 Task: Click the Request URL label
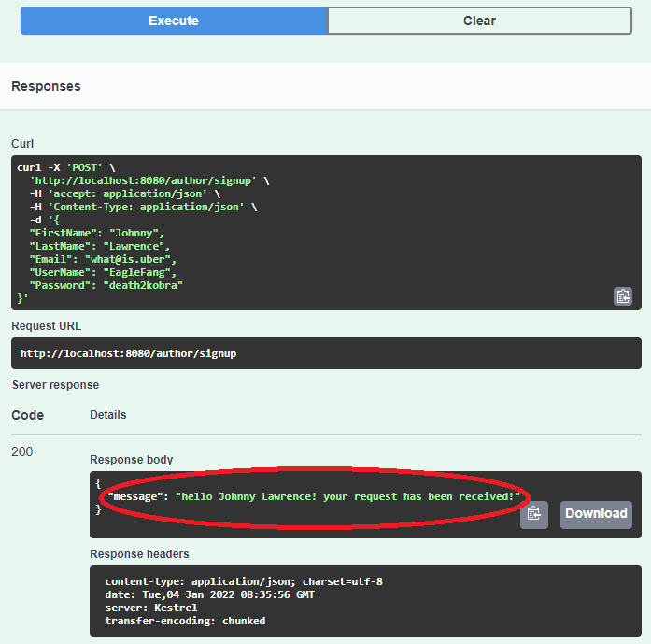click(x=46, y=326)
